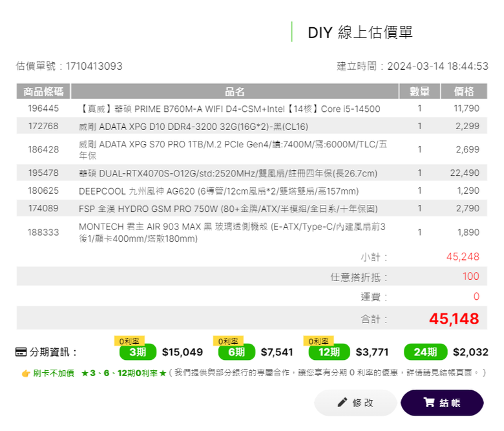Click the pointing hand icon near 刷卡不加價
This screenshot has height=431, width=504.
pos(26,373)
